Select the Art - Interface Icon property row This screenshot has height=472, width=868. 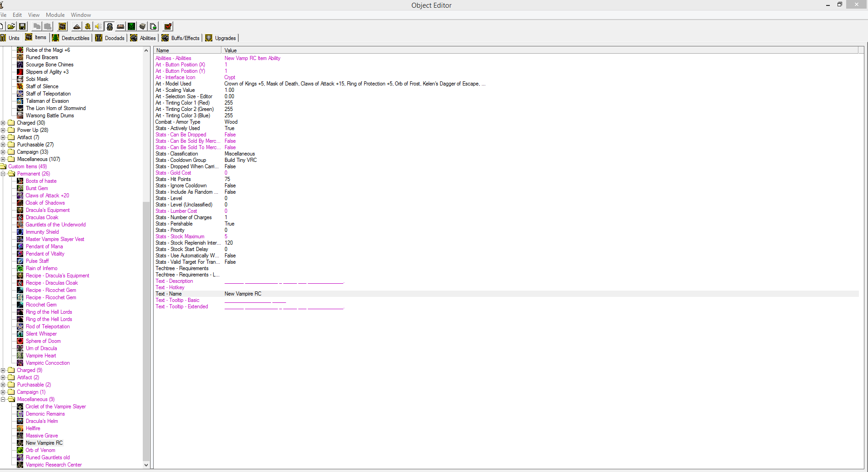(506, 77)
